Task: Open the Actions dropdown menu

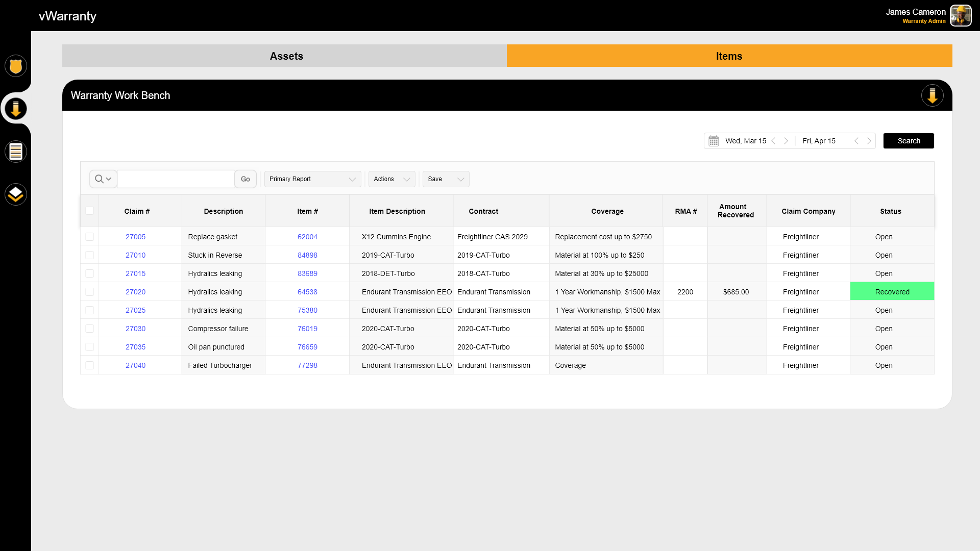Action: (391, 179)
